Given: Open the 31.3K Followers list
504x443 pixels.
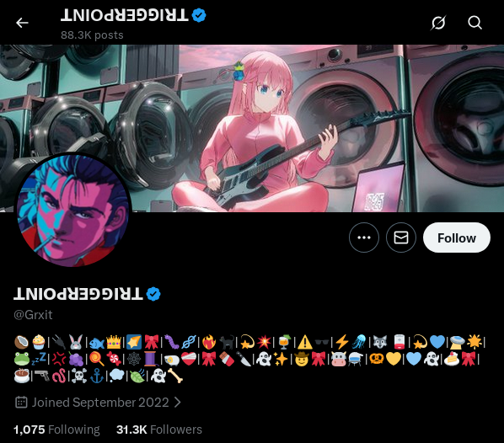Looking at the screenshot, I should click(x=159, y=430).
